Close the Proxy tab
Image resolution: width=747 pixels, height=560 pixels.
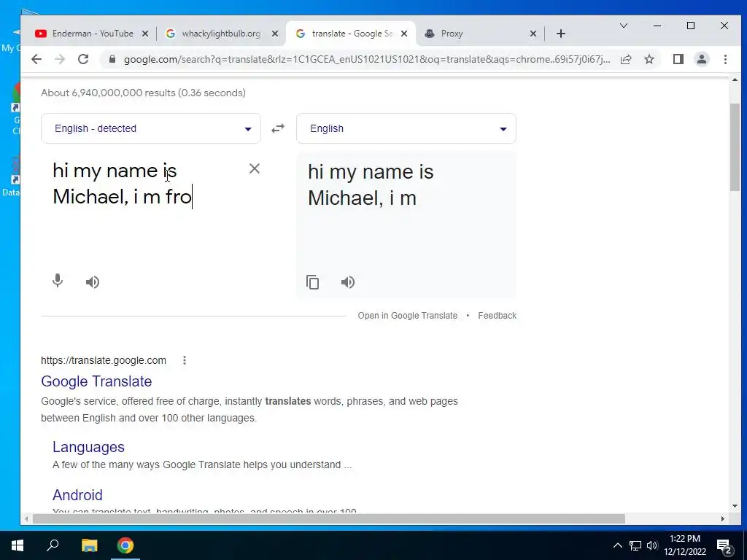[x=533, y=34]
